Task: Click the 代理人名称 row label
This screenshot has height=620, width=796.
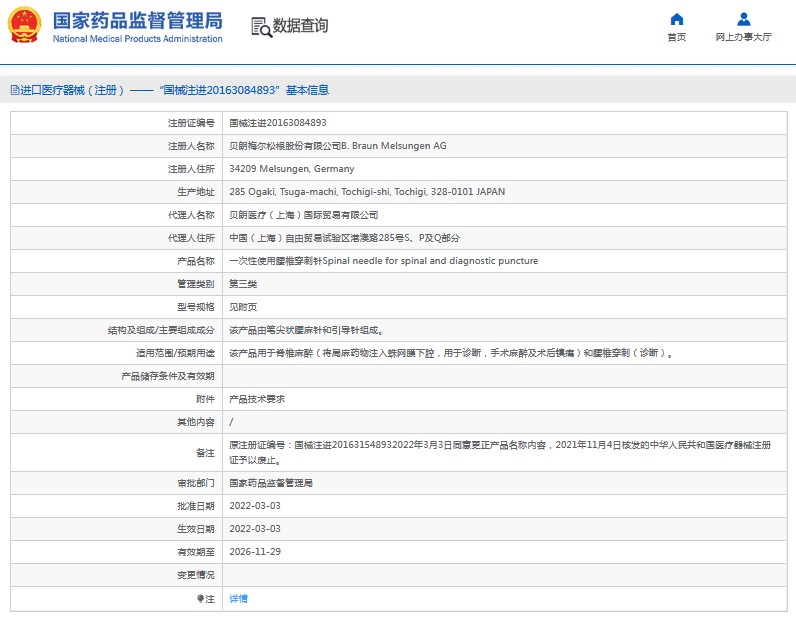Action: [x=191, y=215]
